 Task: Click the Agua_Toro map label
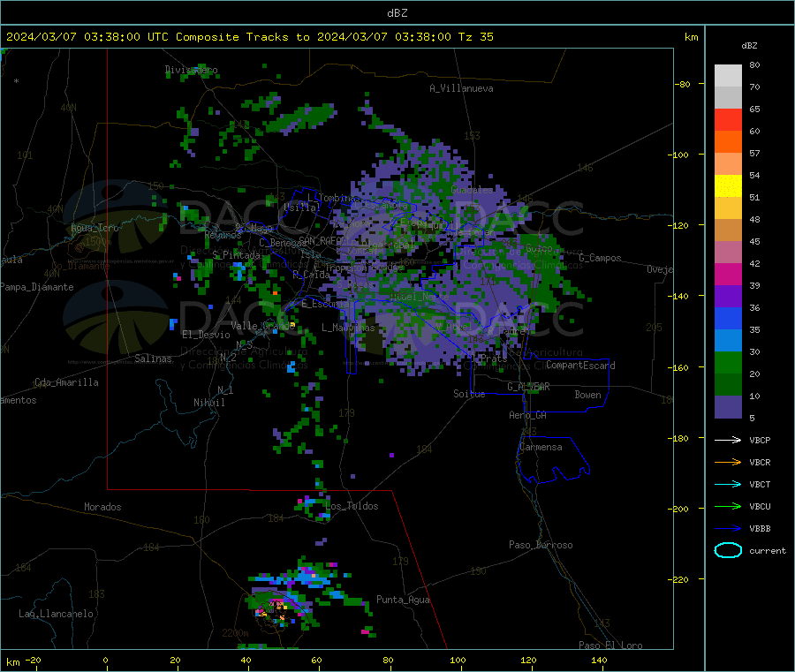(x=95, y=228)
